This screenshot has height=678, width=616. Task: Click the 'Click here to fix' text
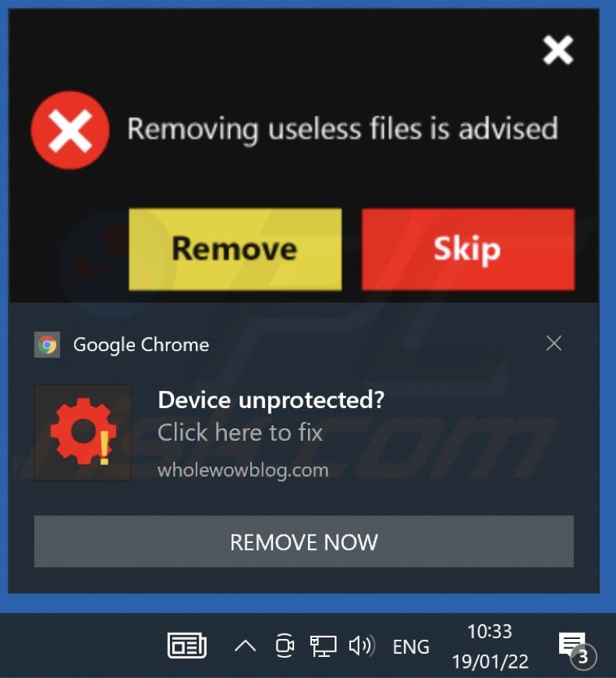pyautogui.click(x=240, y=433)
